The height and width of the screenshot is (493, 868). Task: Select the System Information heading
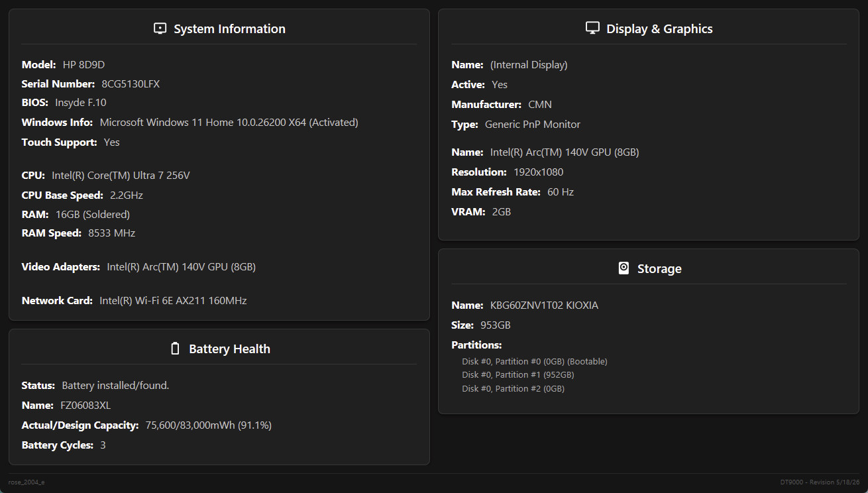click(x=229, y=29)
